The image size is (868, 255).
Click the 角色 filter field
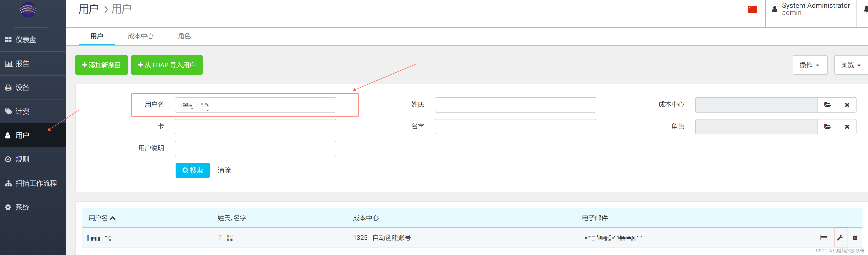point(756,127)
